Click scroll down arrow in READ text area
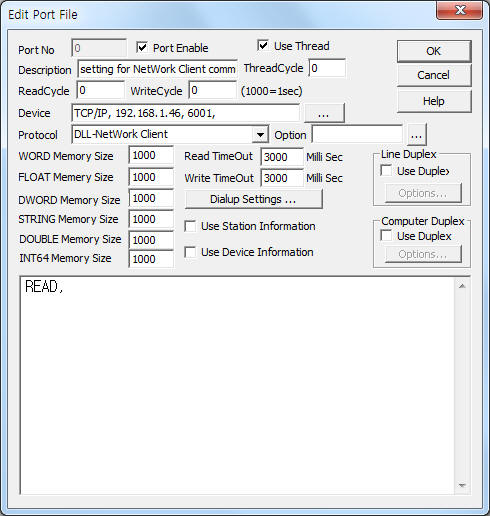490x516 pixels. point(462,485)
